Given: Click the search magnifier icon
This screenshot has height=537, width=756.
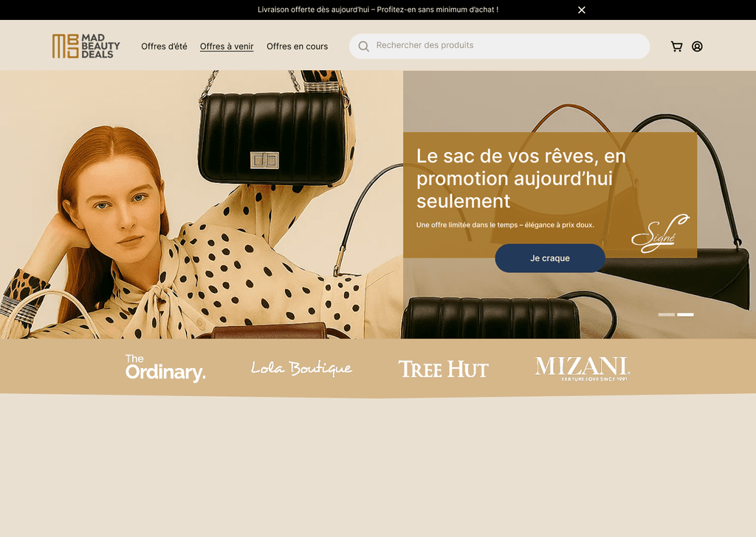Looking at the screenshot, I should 363,46.
